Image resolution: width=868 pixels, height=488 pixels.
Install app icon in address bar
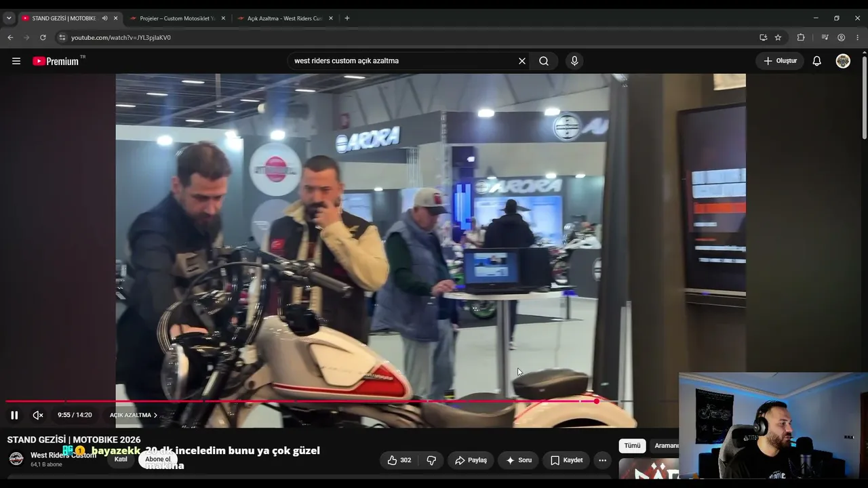pyautogui.click(x=763, y=37)
